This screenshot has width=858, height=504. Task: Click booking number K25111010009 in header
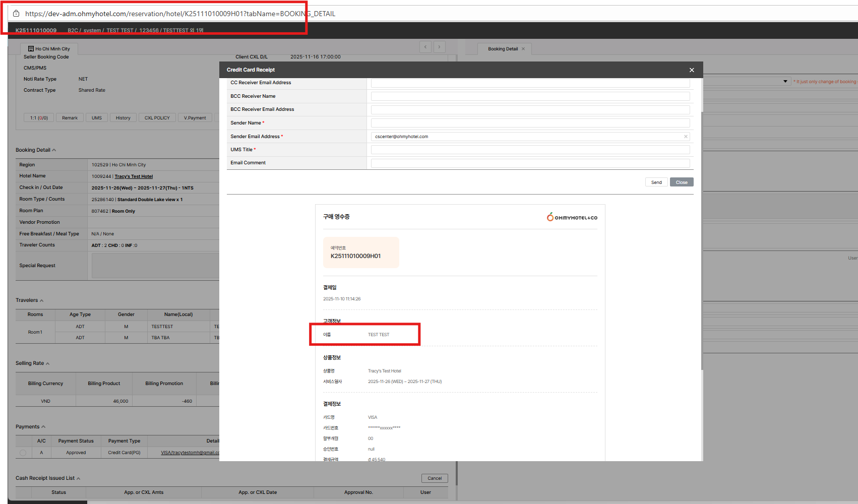click(x=36, y=30)
